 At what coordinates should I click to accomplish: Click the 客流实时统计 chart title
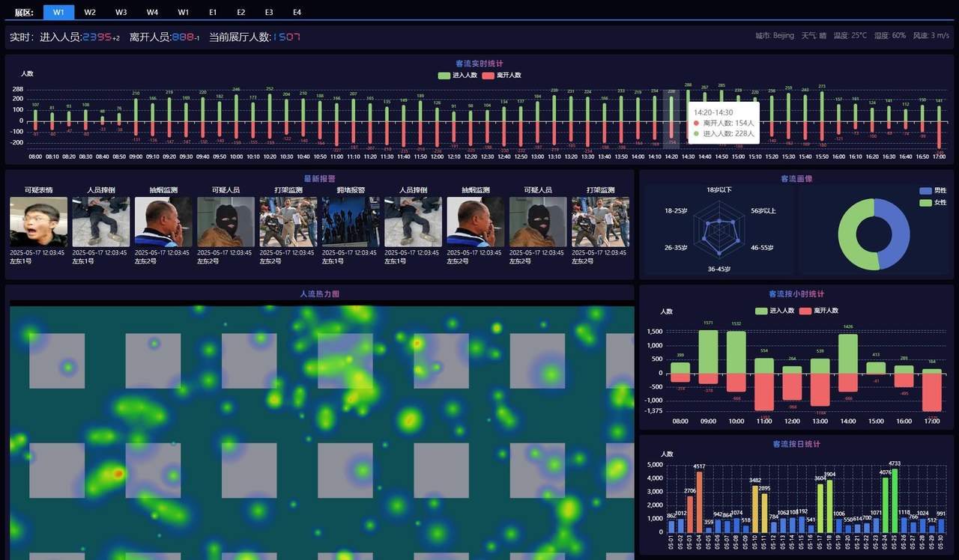479,64
